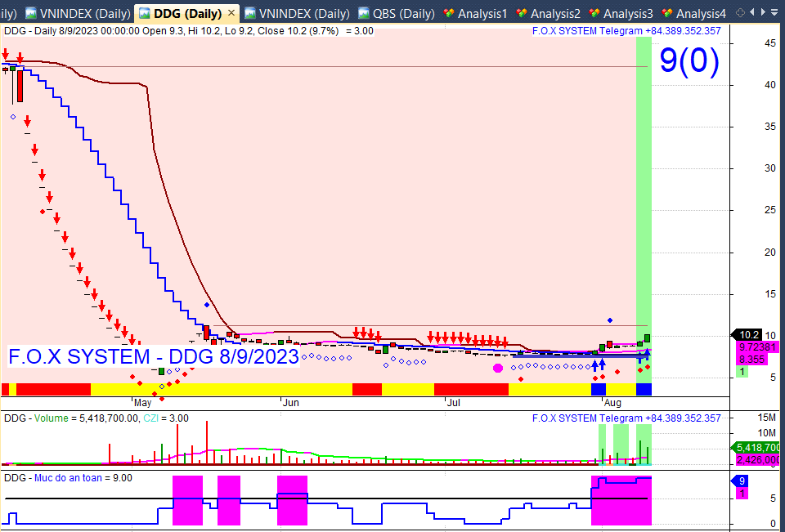Click the Jun label on date axis
The image size is (785, 532).
(x=290, y=403)
